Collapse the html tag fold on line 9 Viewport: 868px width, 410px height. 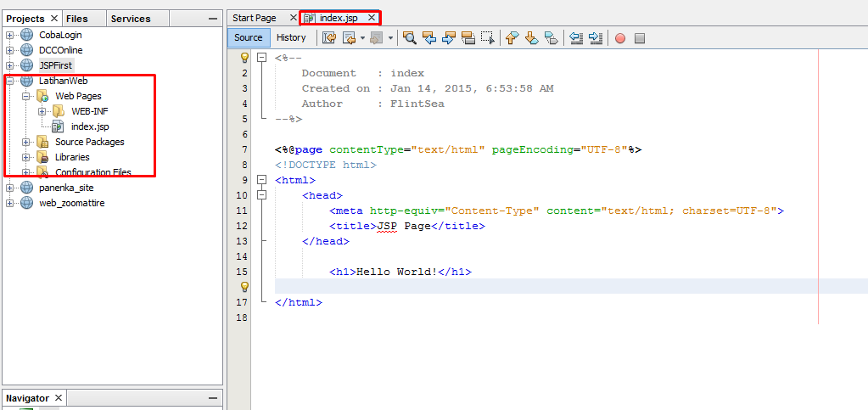262,179
